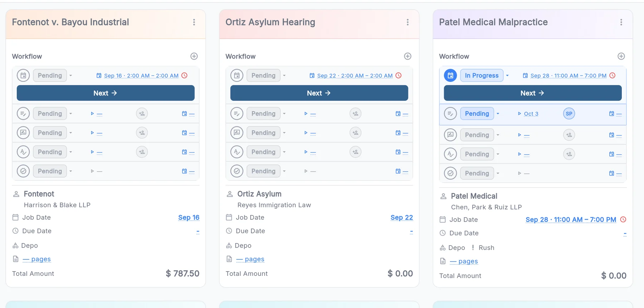Screen dimensions: 644x308
Task: Open the Patel Medical Malpractice three-dot menu
Action: (x=621, y=22)
